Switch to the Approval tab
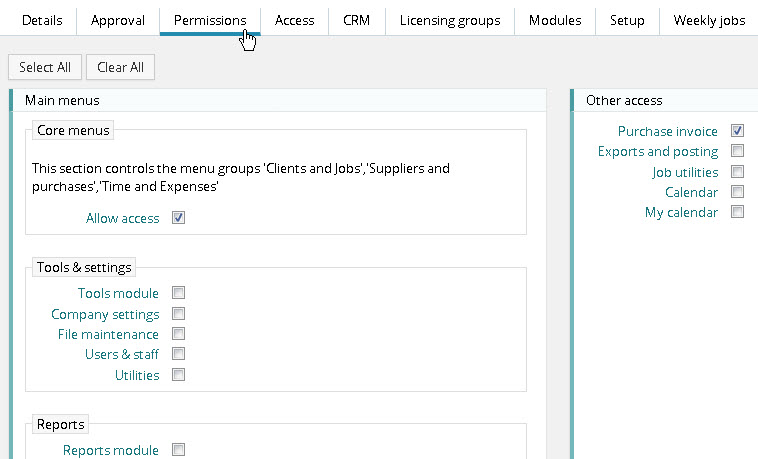The height and width of the screenshot is (459, 758). tap(118, 20)
